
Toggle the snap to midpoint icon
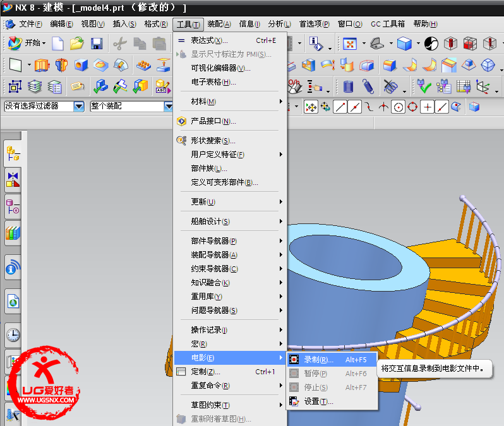[355, 107]
